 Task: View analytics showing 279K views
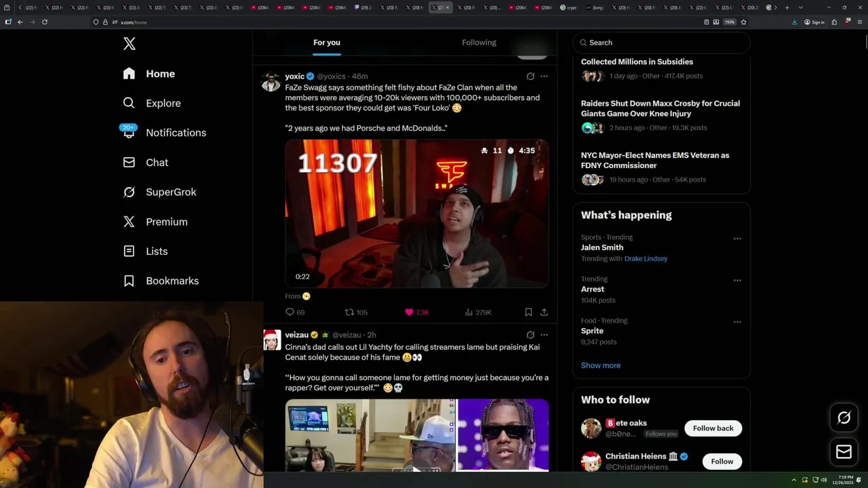[x=478, y=312]
